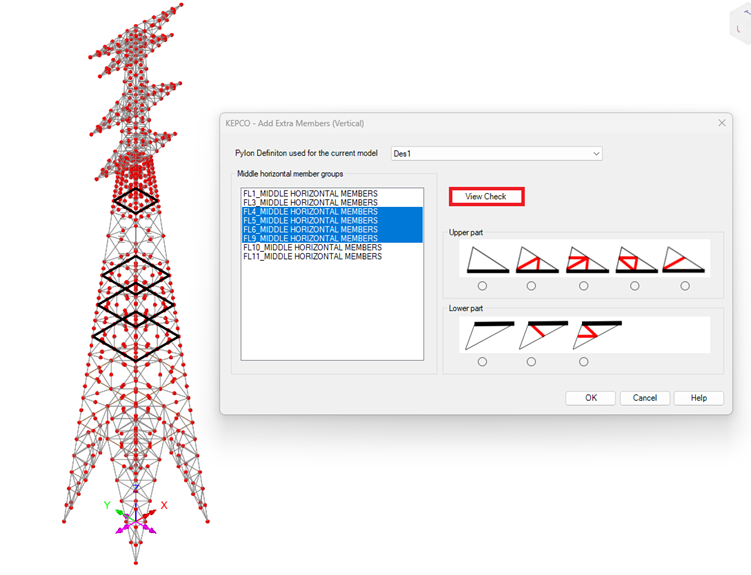This screenshot has width=751, height=575.
Task: Click the third Upper part bracing pattern icon
Action: 586,260
